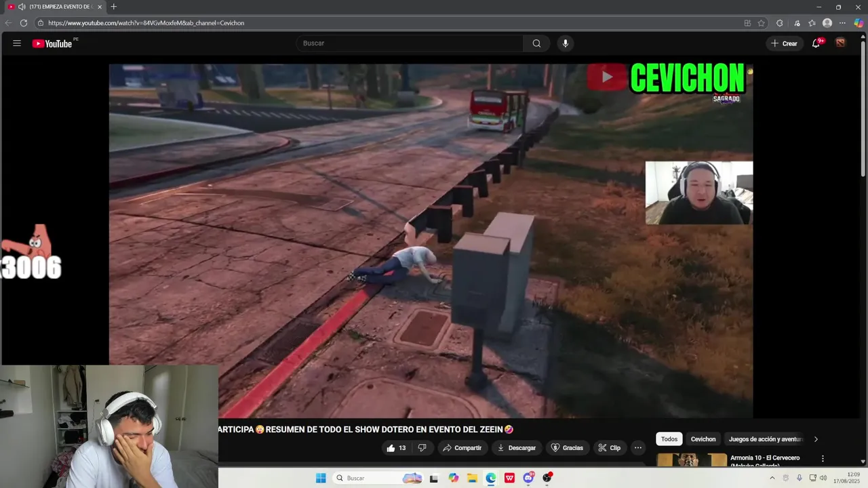Open more actions three-dot menu under video

(637, 448)
